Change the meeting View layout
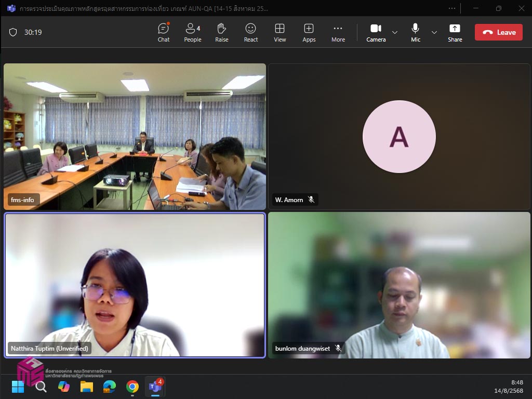 280,32
